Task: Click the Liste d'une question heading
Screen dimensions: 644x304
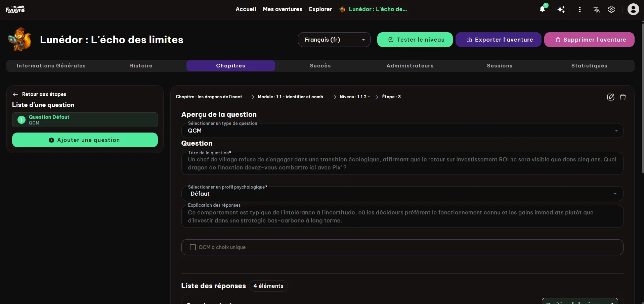Action: (43, 105)
